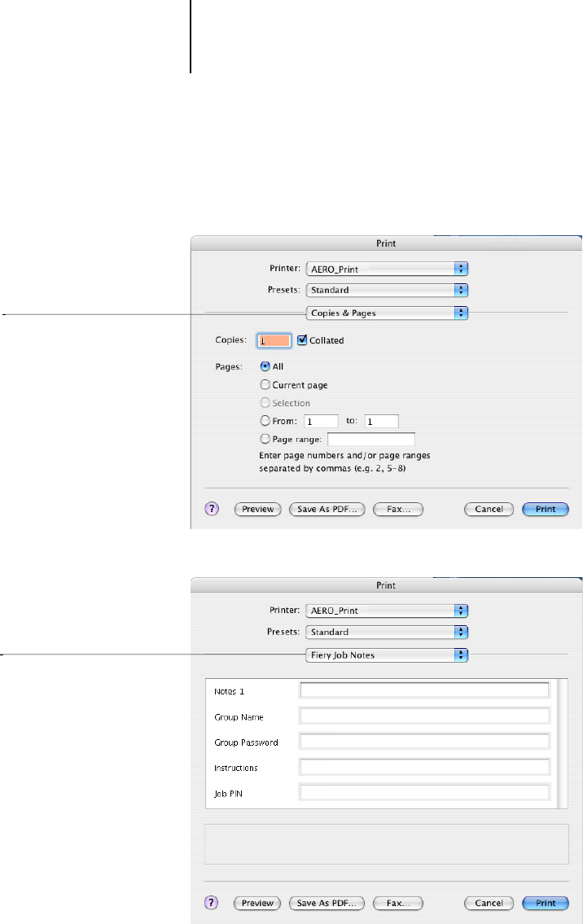583x924 pixels.
Task: Click the Copies number field
Action: tap(274, 341)
